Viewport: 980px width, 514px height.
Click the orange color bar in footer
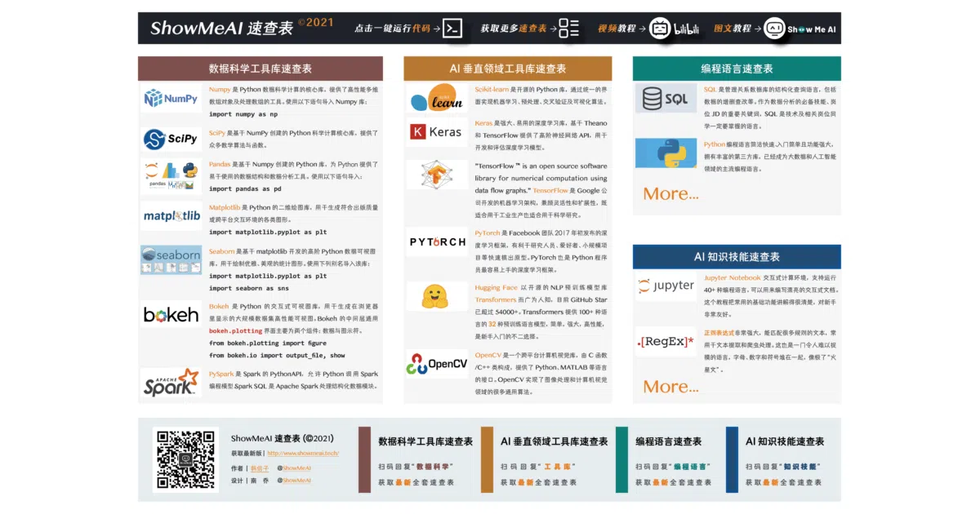tap(488, 459)
